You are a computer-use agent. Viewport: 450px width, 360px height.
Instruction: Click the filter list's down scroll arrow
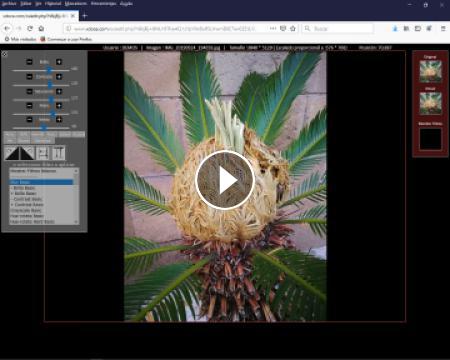(76, 221)
